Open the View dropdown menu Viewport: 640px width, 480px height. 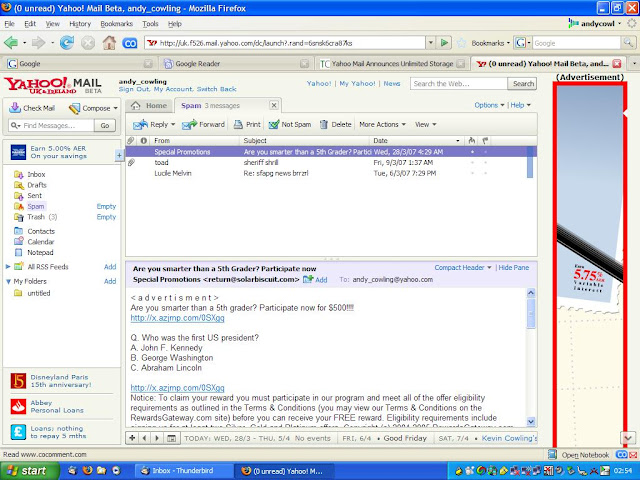[x=426, y=124]
